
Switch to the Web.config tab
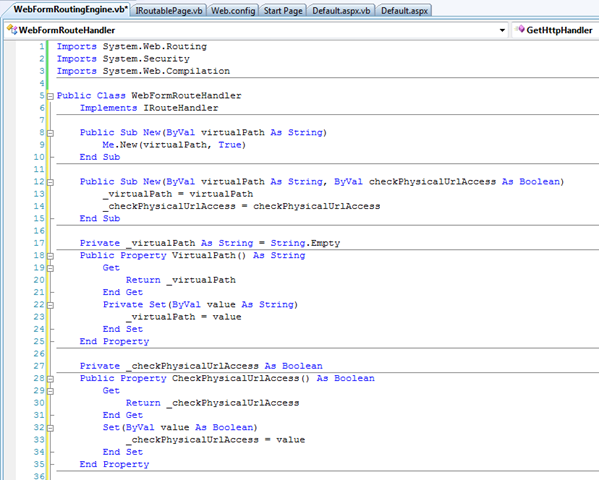click(233, 11)
